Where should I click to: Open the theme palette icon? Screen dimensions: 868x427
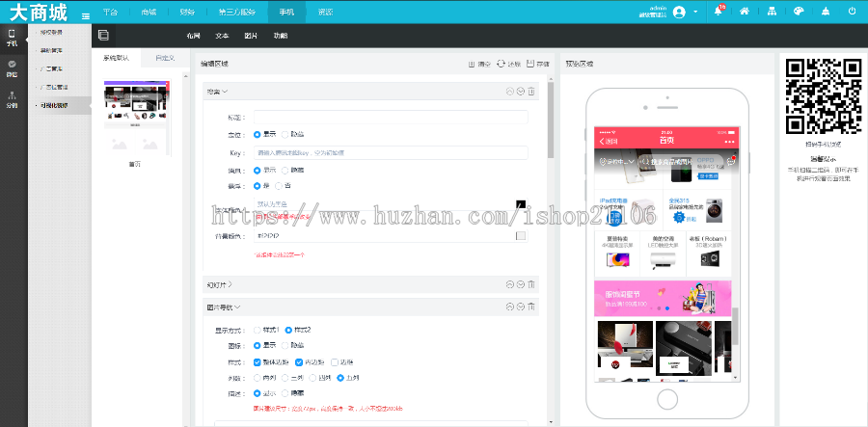799,11
